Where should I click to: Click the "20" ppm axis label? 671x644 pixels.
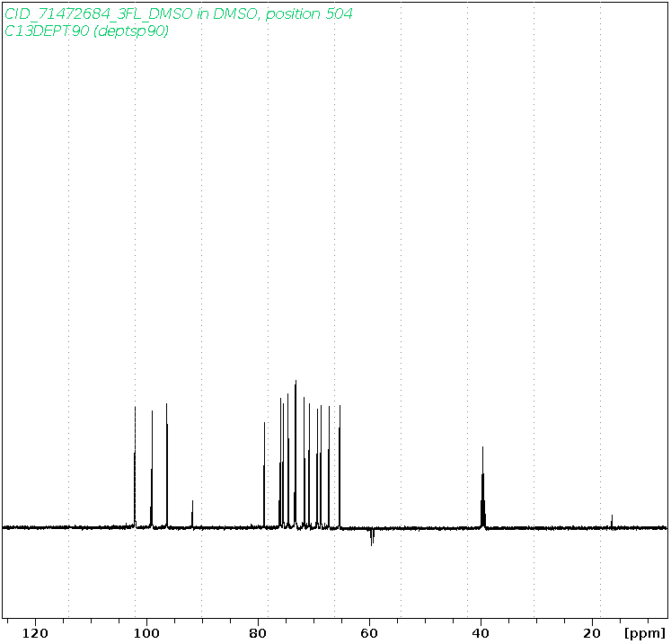[x=592, y=633]
